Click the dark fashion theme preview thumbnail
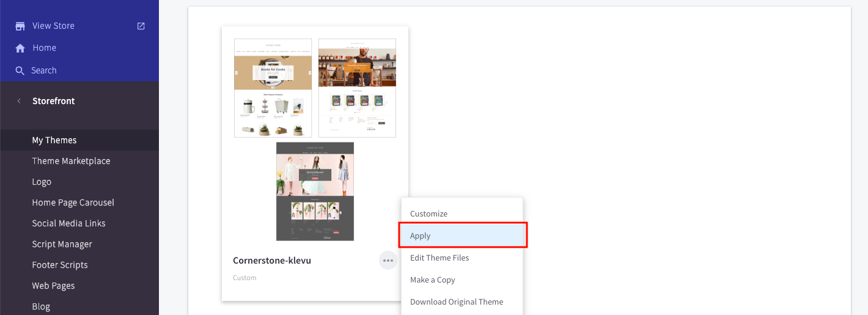Image resolution: width=868 pixels, height=315 pixels. pos(315,191)
